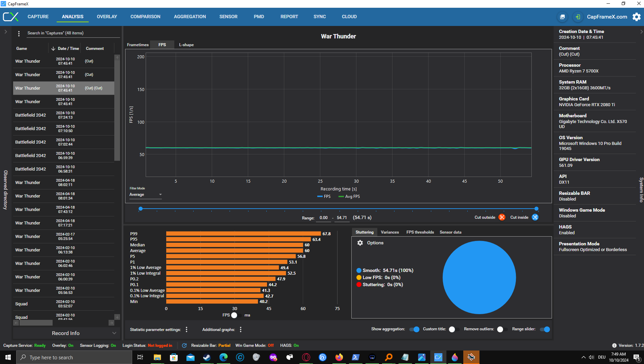Click the Game column header

(x=22, y=49)
